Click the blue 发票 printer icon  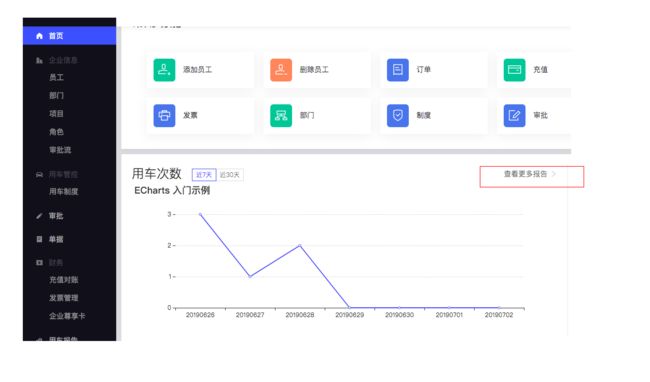click(164, 115)
